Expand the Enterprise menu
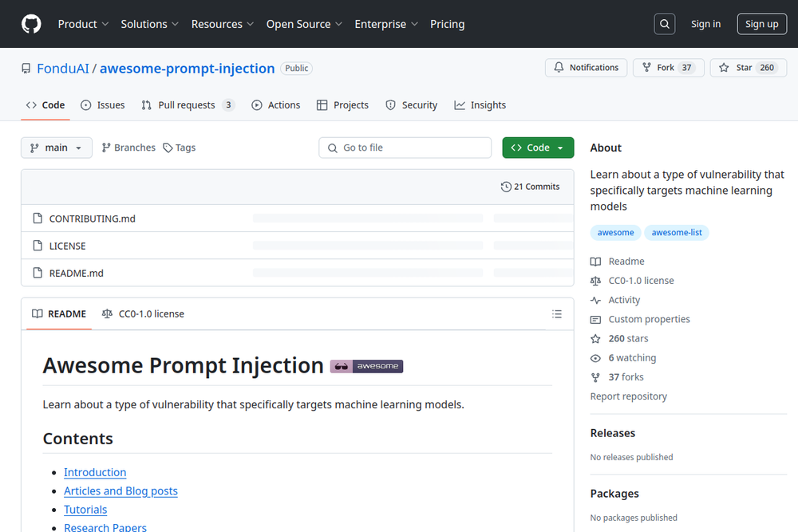Image resolution: width=798 pixels, height=532 pixels. [x=386, y=24]
